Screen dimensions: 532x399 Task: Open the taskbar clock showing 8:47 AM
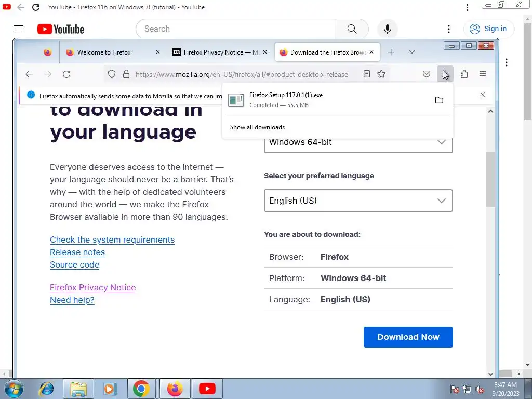506,389
